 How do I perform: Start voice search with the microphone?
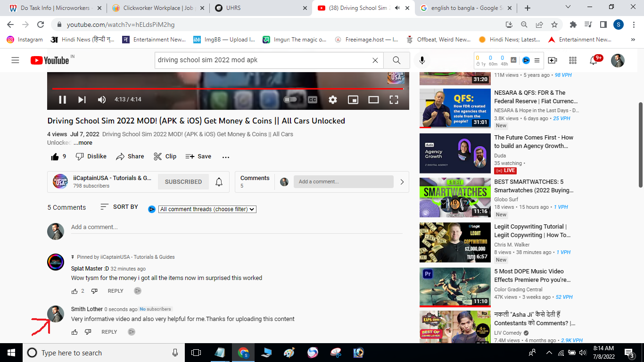pyautogui.click(x=422, y=60)
